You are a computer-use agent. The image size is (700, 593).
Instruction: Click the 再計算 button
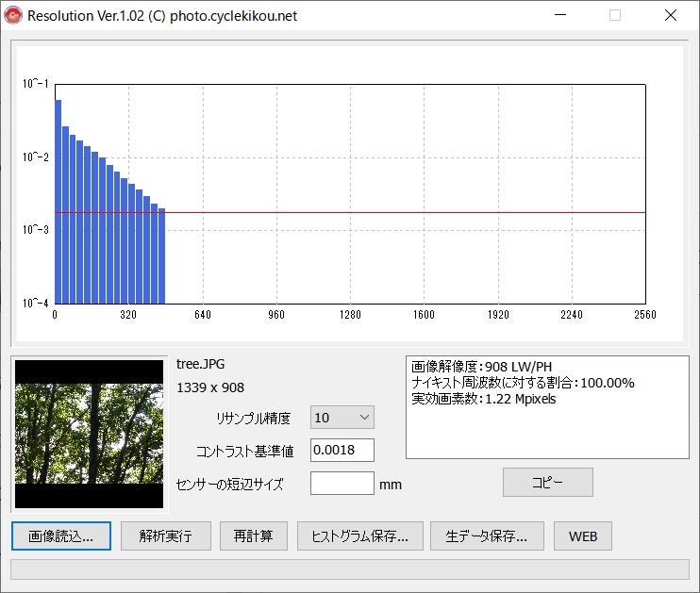coord(253,535)
